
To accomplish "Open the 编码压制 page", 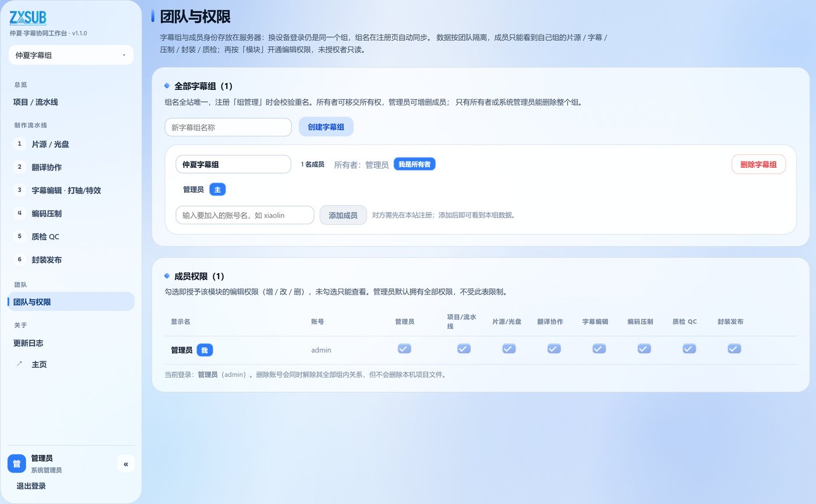I will tap(71, 213).
